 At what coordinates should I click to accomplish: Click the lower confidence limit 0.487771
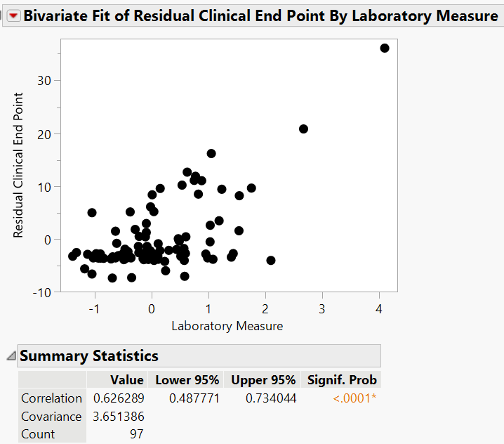point(195,398)
